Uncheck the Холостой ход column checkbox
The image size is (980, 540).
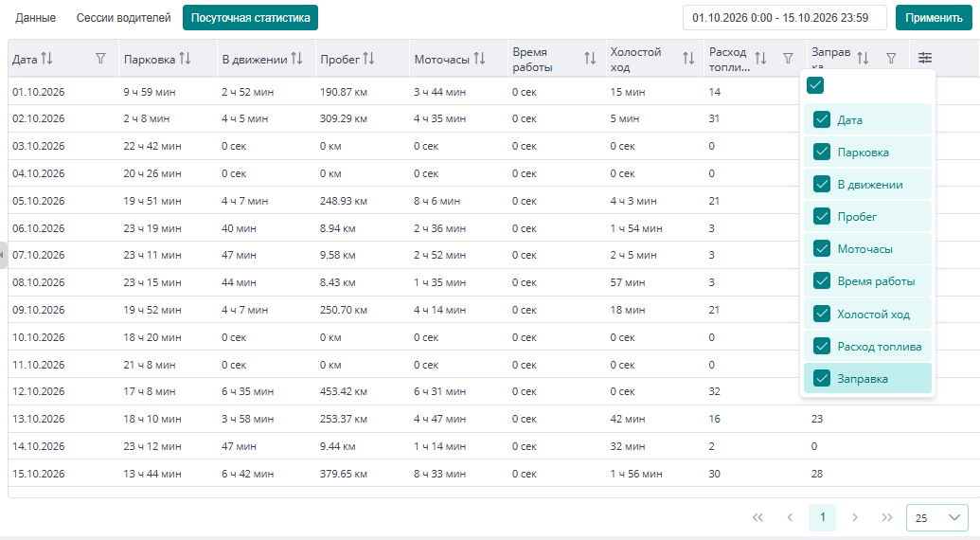[822, 314]
